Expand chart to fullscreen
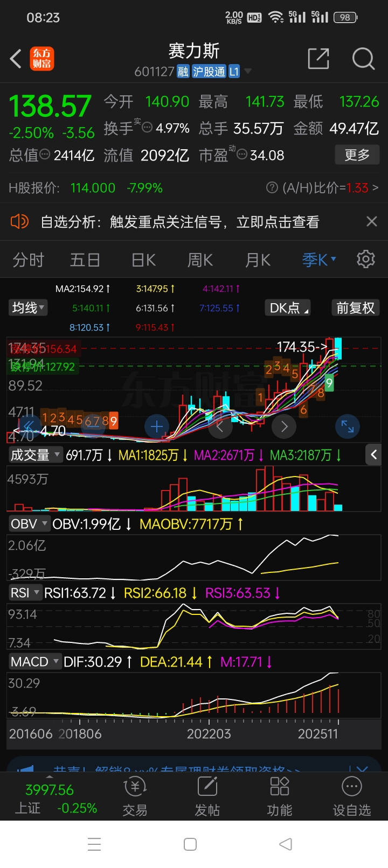The height and width of the screenshot is (868, 388). point(348,427)
